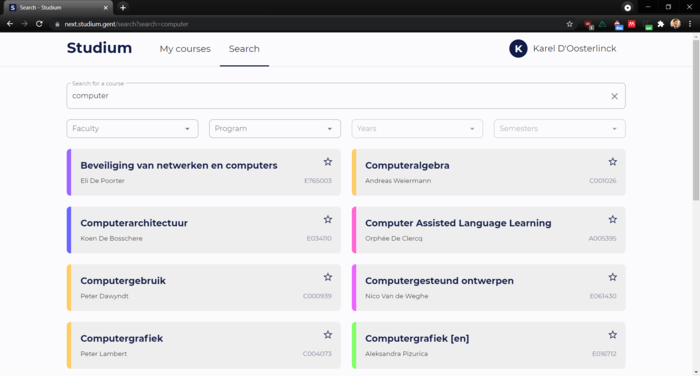
Task: Go to My courses tab
Action: click(185, 49)
